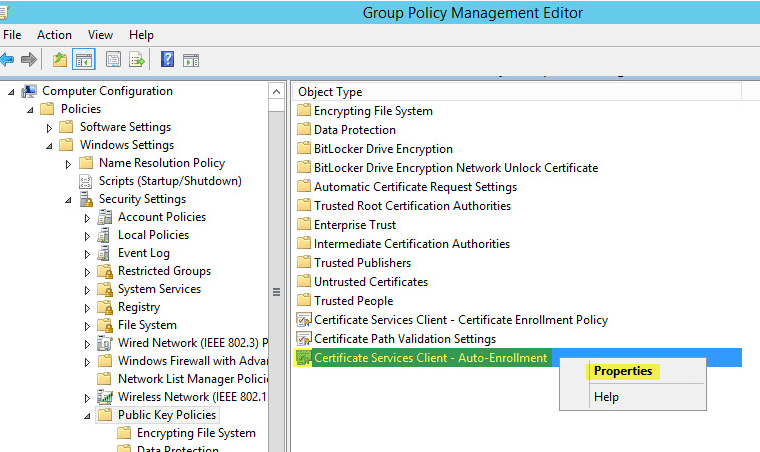Select Public Key Policies in the tree
The image size is (760, 452).
tap(167, 415)
